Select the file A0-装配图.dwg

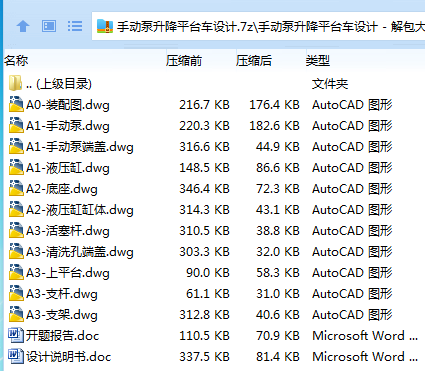pos(68,105)
